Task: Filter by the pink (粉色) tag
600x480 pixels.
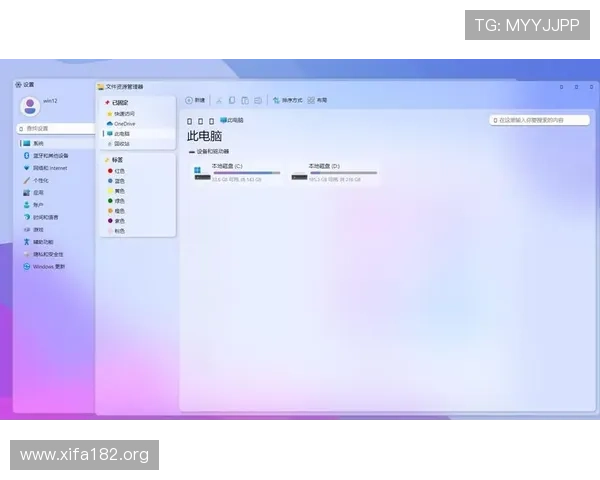Action: (x=116, y=231)
